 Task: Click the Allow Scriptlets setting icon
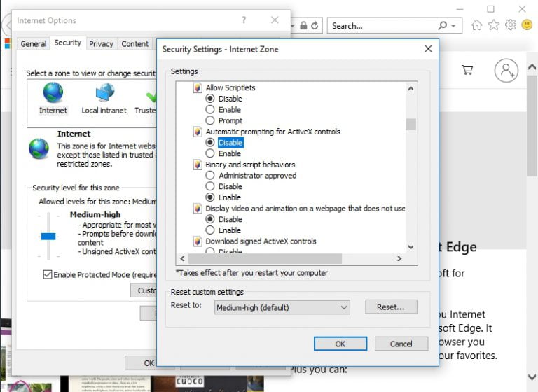point(198,87)
